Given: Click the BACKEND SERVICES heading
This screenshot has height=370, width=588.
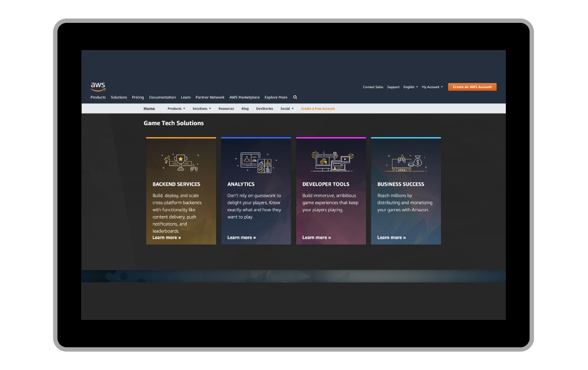Looking at the screenshot, I should pyautogui.click(x=176, y=184).
